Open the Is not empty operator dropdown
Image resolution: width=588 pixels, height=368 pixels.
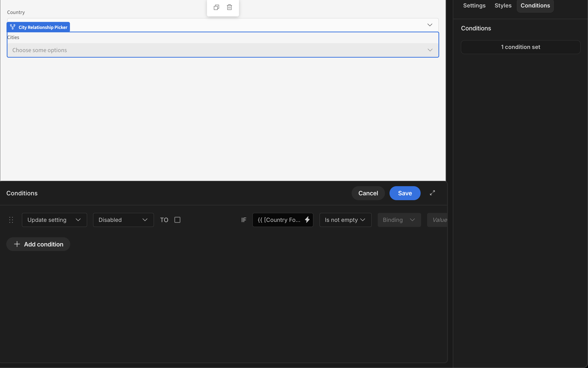point(345,220)
